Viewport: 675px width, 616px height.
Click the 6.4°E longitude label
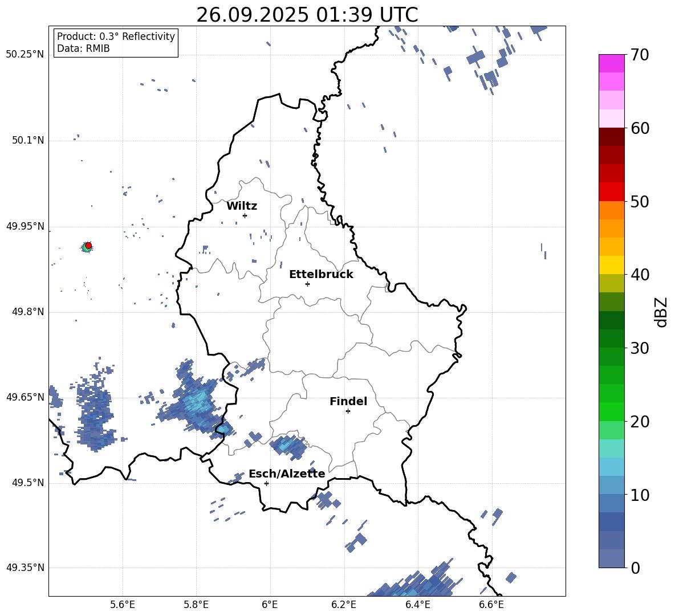coord(417,605)
